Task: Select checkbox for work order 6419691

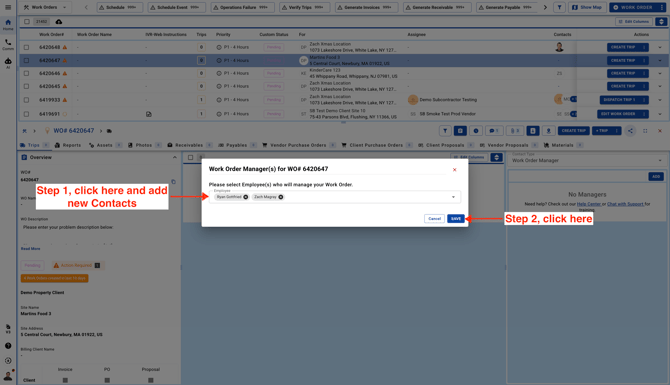Action: pyautogui.click(x=26, y=114)
